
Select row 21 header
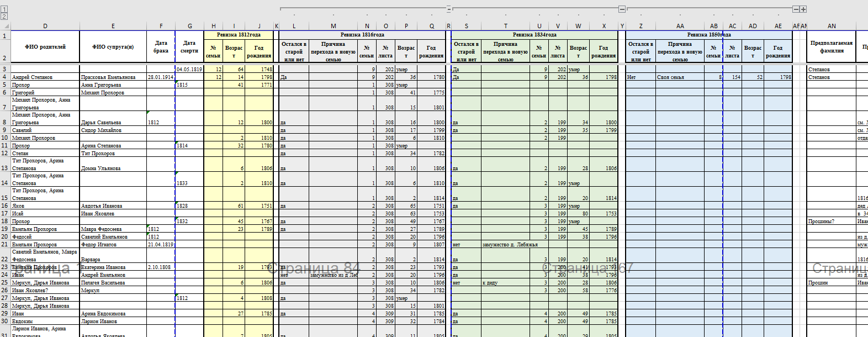point(4,244)
